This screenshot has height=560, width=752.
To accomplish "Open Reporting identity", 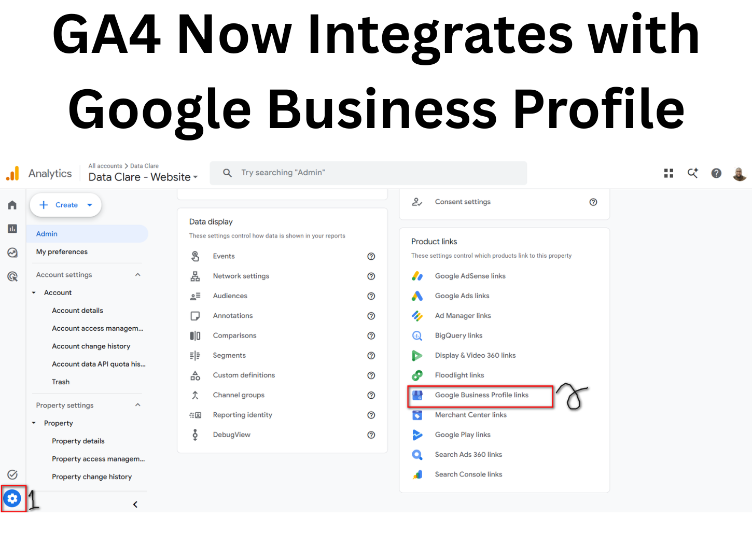I will pos(242,415).
